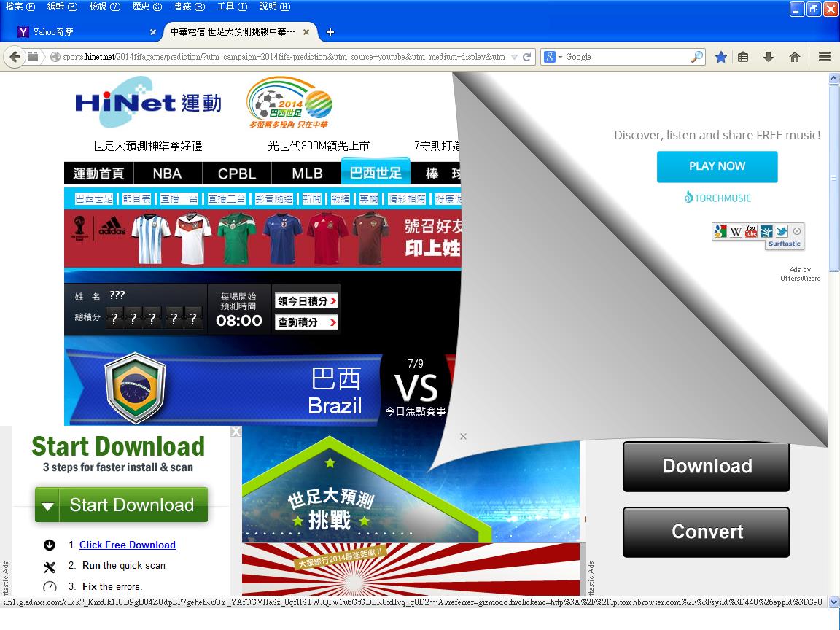The width and height of the screenshot is (840, 630).
Task: Click the Wikipedia icon in Surftastic bar
Action: coord(736,231)
